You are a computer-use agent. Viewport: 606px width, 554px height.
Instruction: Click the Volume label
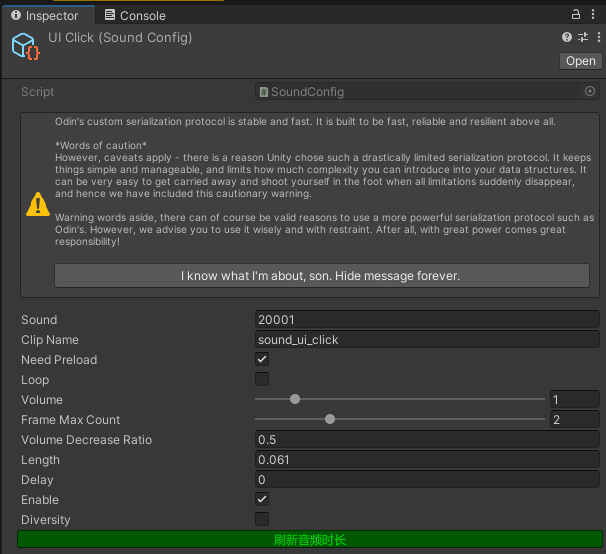click(42, 400)
